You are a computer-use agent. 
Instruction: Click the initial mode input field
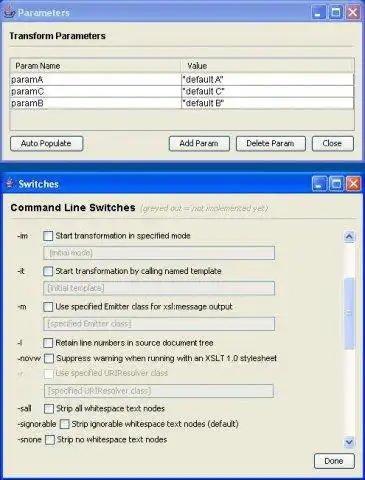159,253
